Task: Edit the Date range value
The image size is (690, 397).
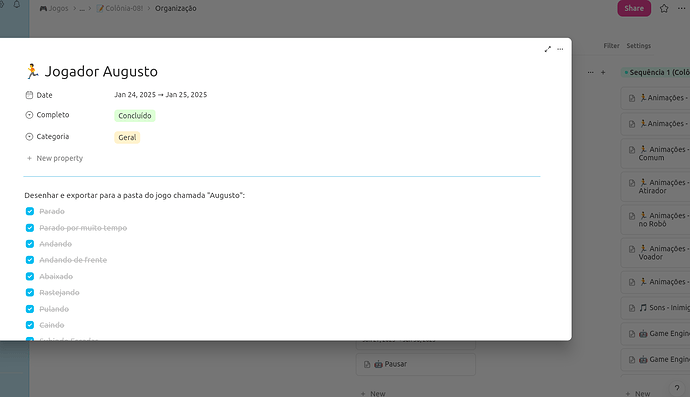Action: 161,95
